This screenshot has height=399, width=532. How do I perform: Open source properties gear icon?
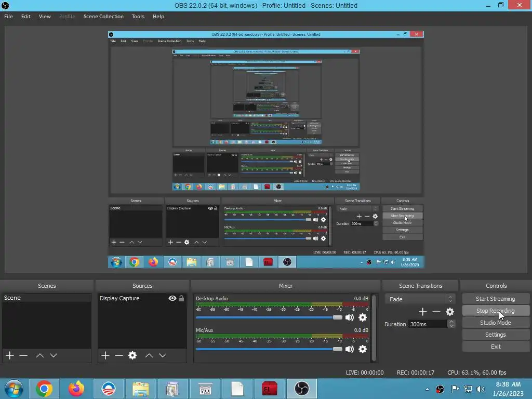tap(132, 355)
